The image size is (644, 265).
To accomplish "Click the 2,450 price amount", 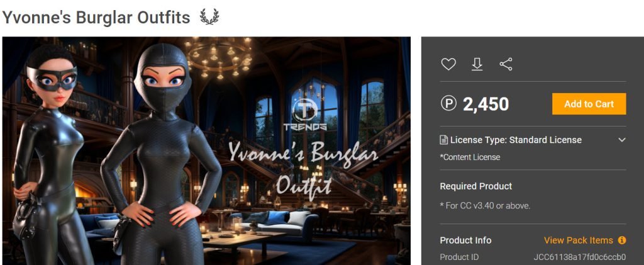I will point(486,104).
